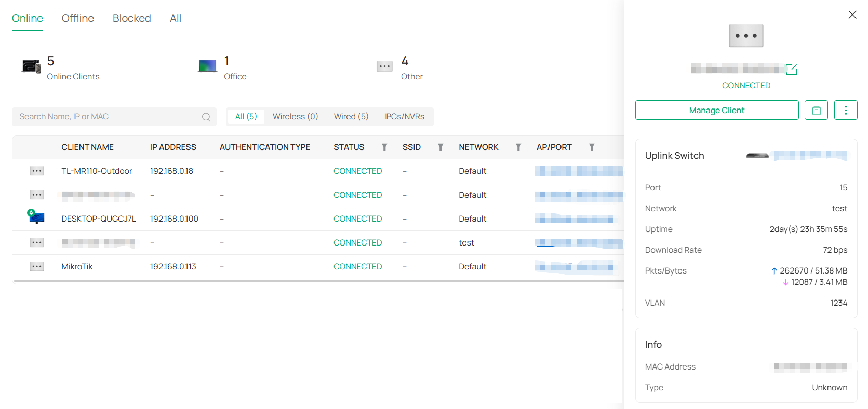868x409 pixels.
Task: Focus the Search Name, IP or MAC field
Action: coord(106,117)
